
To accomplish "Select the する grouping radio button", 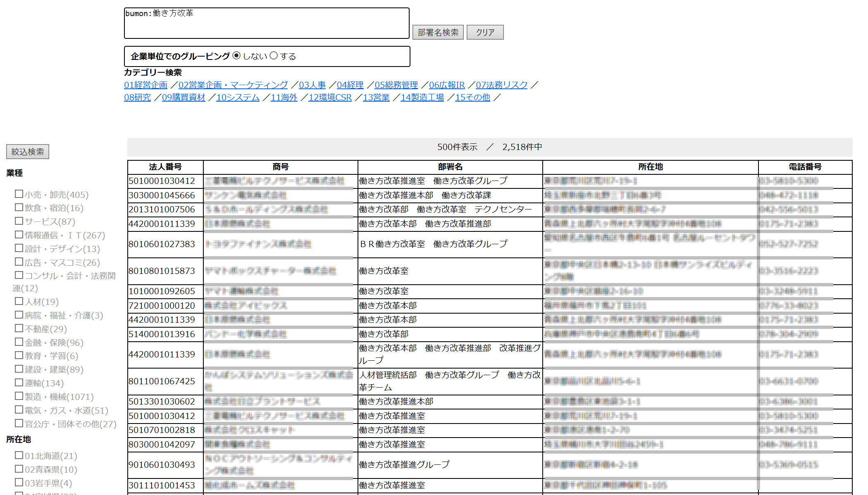I will (274, 55).
